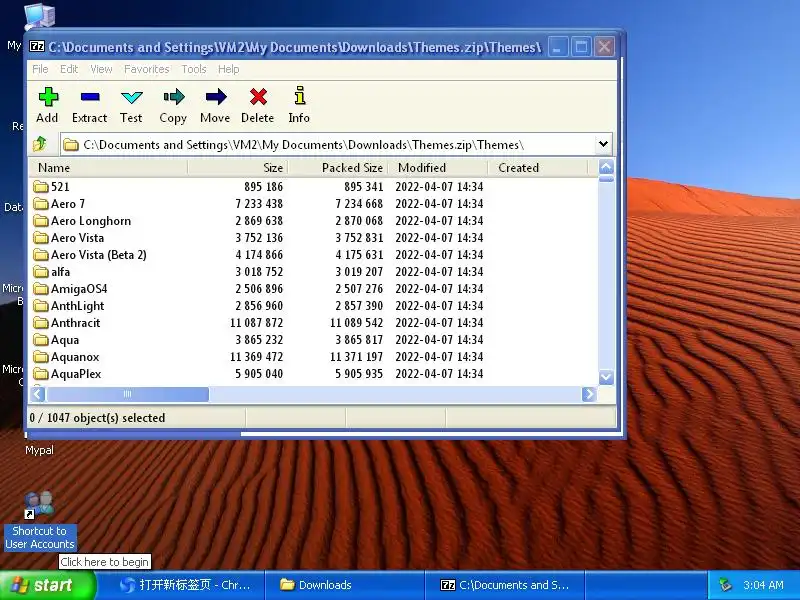This screenshot has height=600, width=800.
Task: Extract files with the blue minus icon
Action: pyautogui.click(x=90, y=96)
